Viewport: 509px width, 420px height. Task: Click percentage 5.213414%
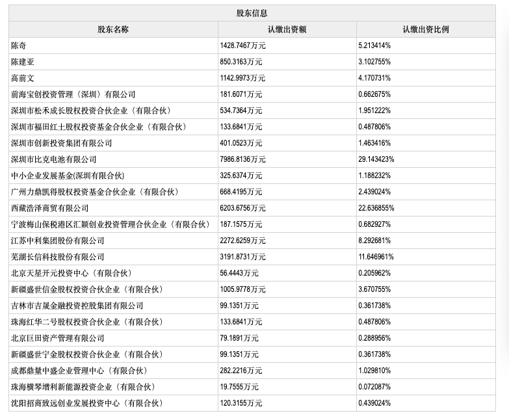pyautogui.click(x=374, y=46)
